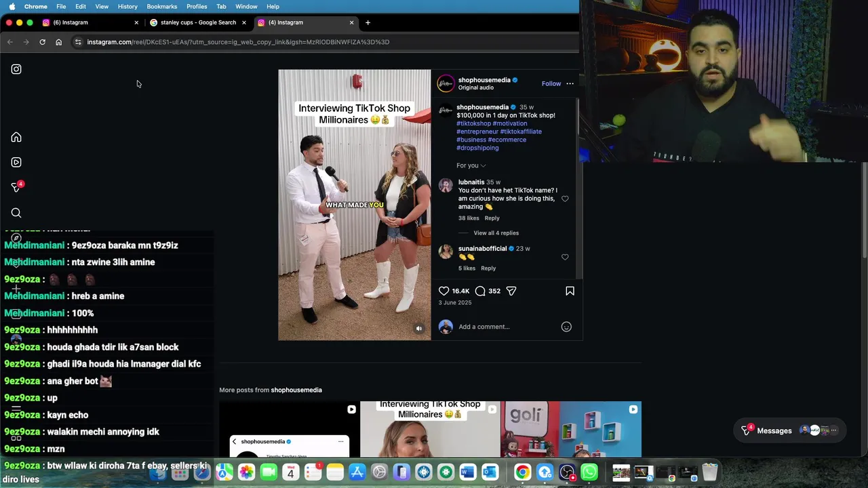The image size is (868, 488).
Task: Open Photos app in the dock
Action: (x=246, y=472)
